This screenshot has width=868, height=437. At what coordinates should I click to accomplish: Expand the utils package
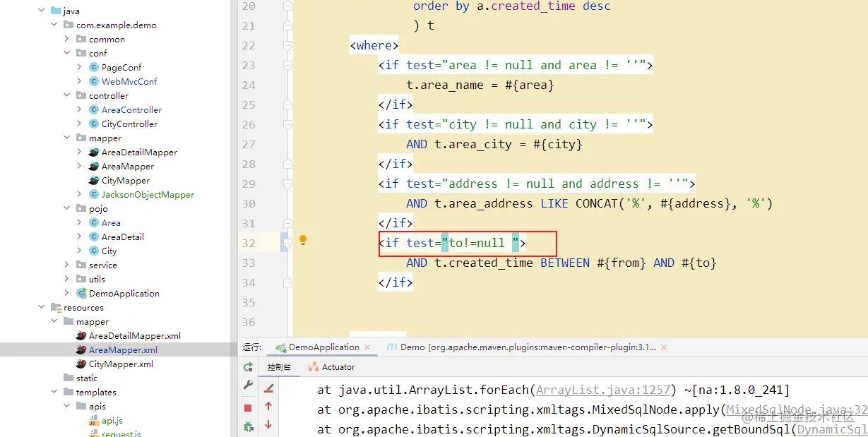tap(67, 280)
